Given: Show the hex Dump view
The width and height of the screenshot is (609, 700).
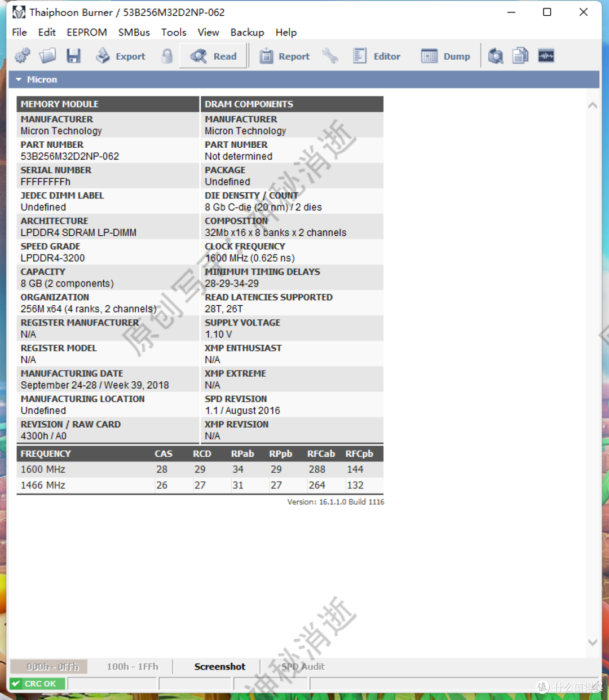Looking at the screenshot, I should (x=445, y=56).
